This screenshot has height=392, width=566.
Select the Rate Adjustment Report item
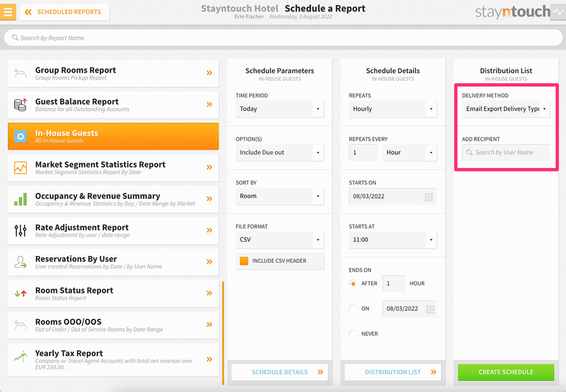click(113, 231)
